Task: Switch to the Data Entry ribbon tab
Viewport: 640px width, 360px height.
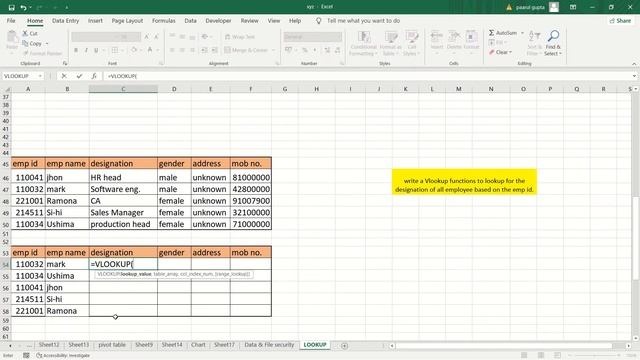Action: pos(65,20)
